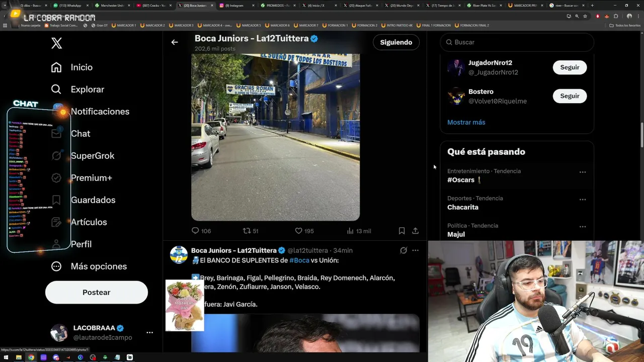Open Explorar in the sidebar

click(x=77, y=89)
